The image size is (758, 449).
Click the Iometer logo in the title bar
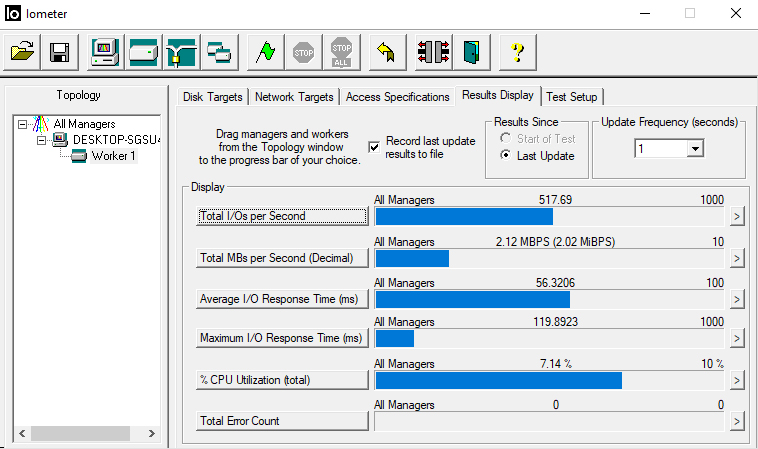(13, 13)
